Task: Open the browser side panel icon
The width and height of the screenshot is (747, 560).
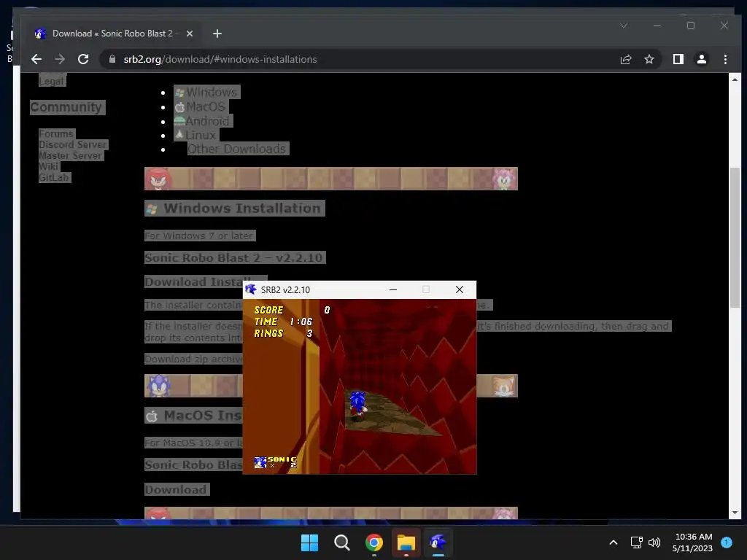Action: tap(678, 59)
